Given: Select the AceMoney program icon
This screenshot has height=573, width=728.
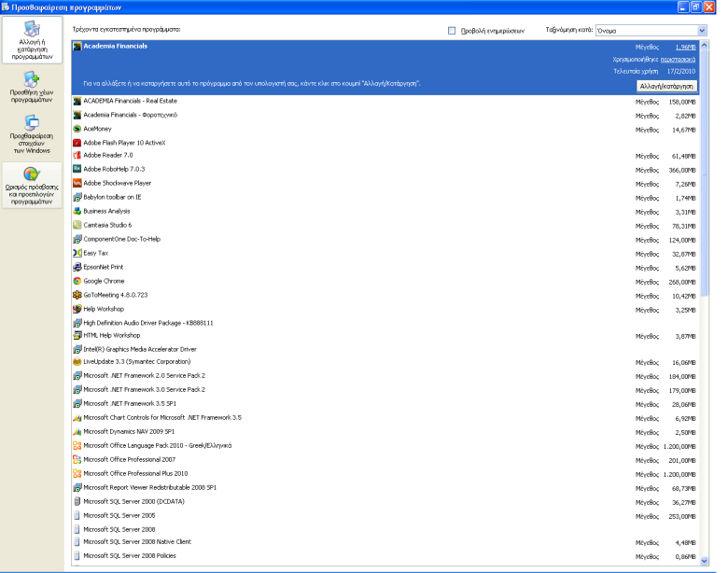Looking at the screenshot, I should [77, 129].
